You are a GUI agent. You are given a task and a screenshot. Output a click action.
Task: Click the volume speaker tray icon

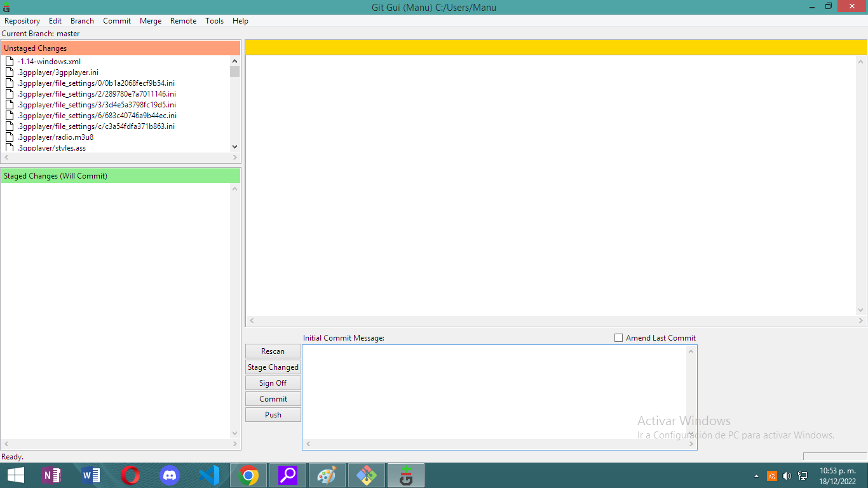(787, 475)
